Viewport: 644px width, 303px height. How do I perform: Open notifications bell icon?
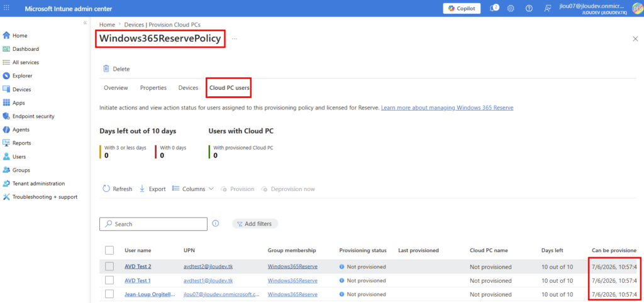(x=494, y=8)
